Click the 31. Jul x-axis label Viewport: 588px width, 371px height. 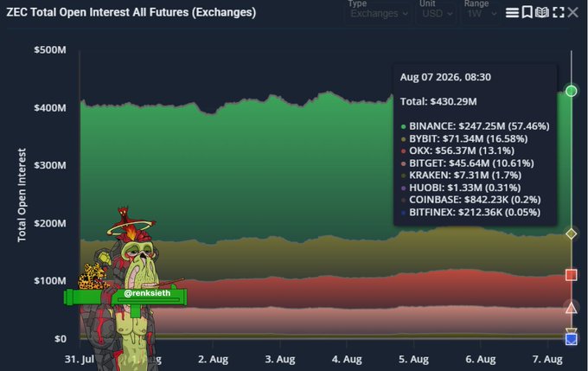click(x=80, y=360)
